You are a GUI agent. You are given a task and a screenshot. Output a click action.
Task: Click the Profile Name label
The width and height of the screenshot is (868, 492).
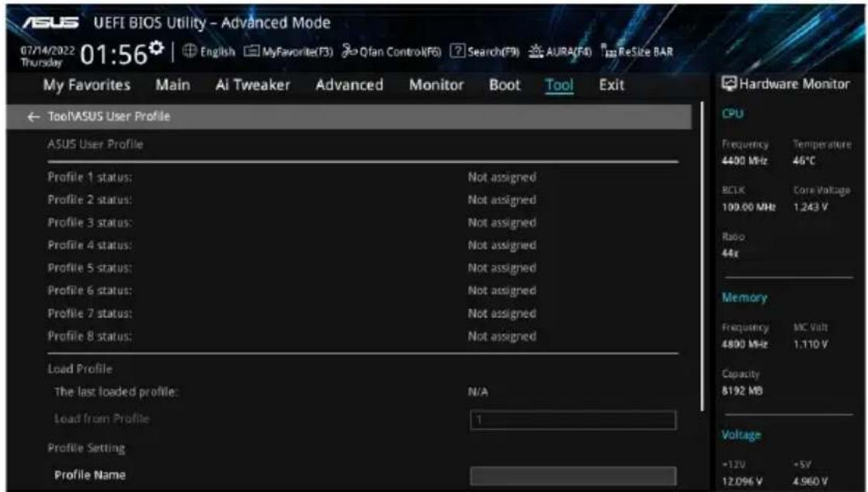[90, 475]
